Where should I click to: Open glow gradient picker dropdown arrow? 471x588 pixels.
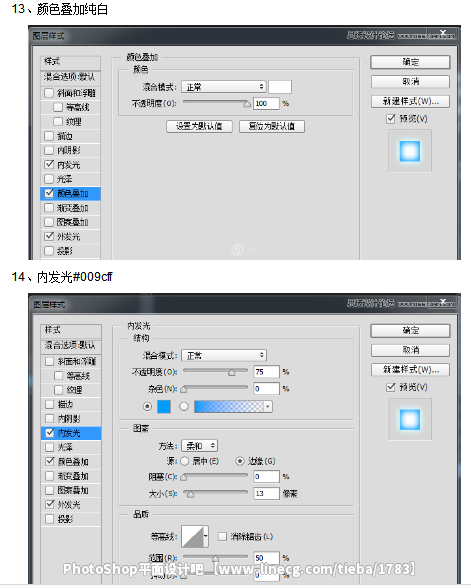click(268, 406)
